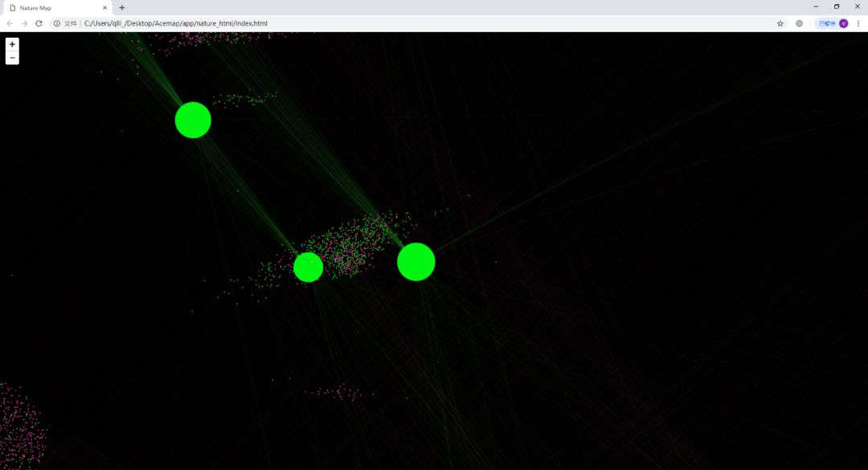868x470 pixels.
Task: Click the rightmost large green node
Action: click(416, 262)
